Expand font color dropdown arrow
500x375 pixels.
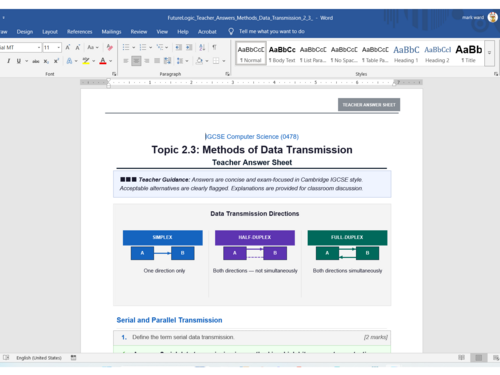110,61
